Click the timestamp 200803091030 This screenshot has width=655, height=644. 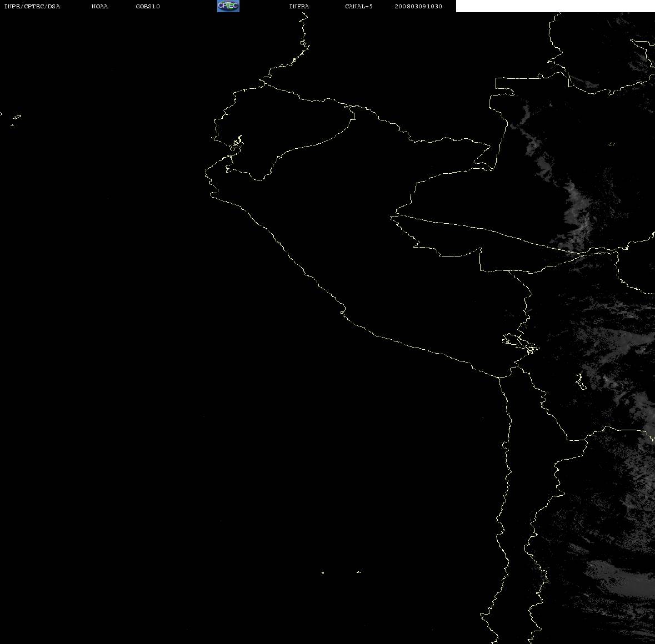(x=418, y=6)
